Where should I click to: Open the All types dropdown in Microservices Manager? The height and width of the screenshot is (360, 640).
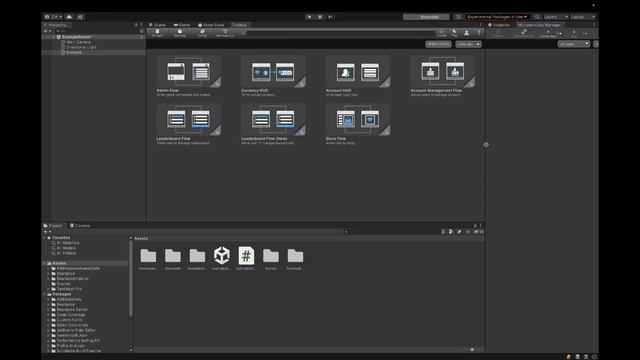(573, 44)
